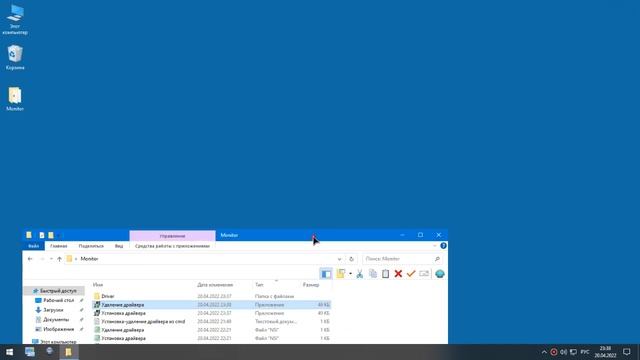This screenshot has width=640, height=360.
Task: Click the rename toolbar icon
Action: click(x=424, y=274)
